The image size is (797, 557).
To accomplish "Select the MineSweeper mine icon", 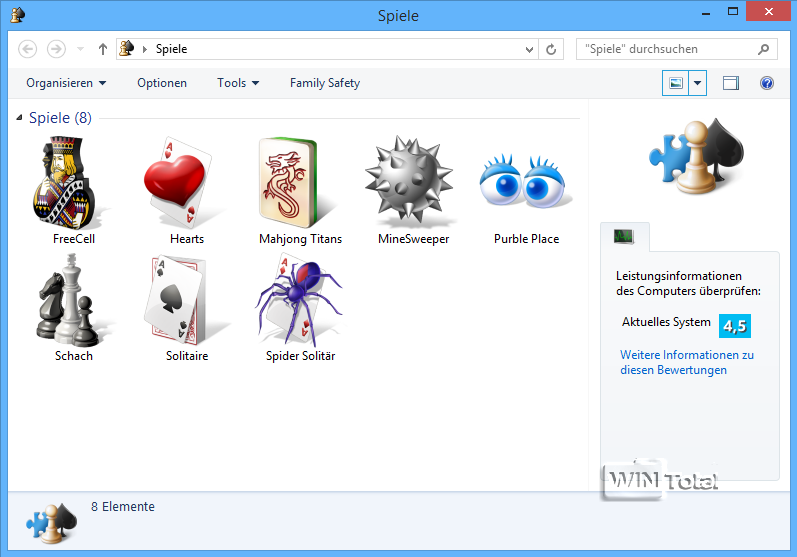I will pos(409,180).
